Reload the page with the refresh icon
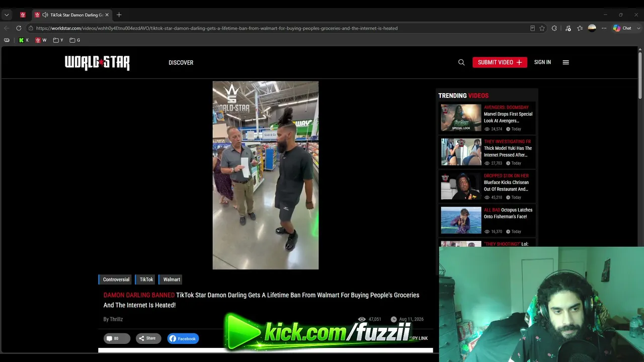This screenshot has height=362, width=644. click(x=19, y=28)
